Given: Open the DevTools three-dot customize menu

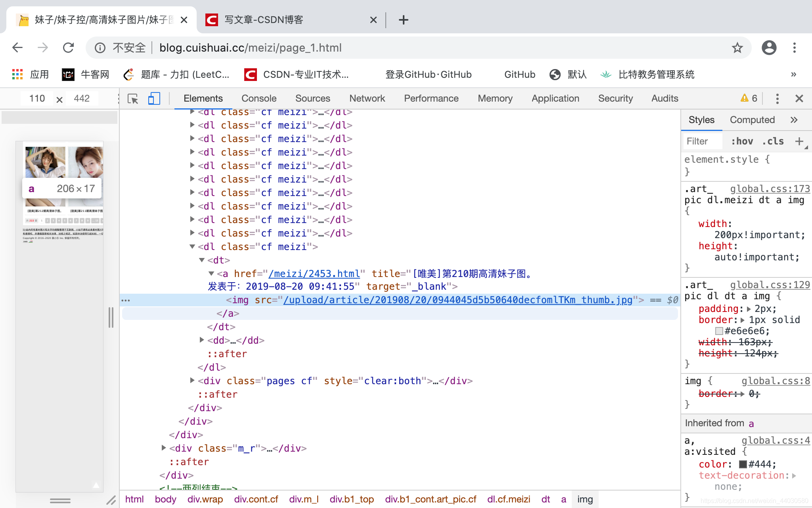Looking at the screenshot, I should coord(777,98).
